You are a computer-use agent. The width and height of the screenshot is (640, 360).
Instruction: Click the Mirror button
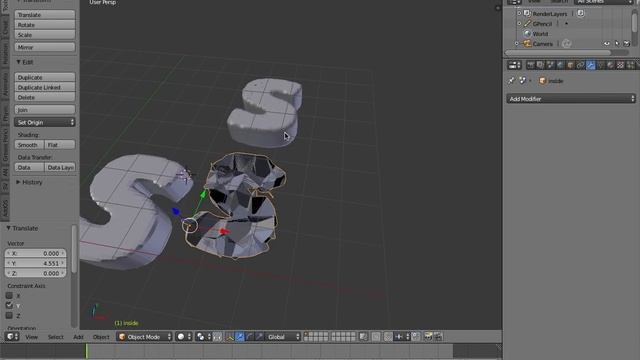tap(45, 47)
